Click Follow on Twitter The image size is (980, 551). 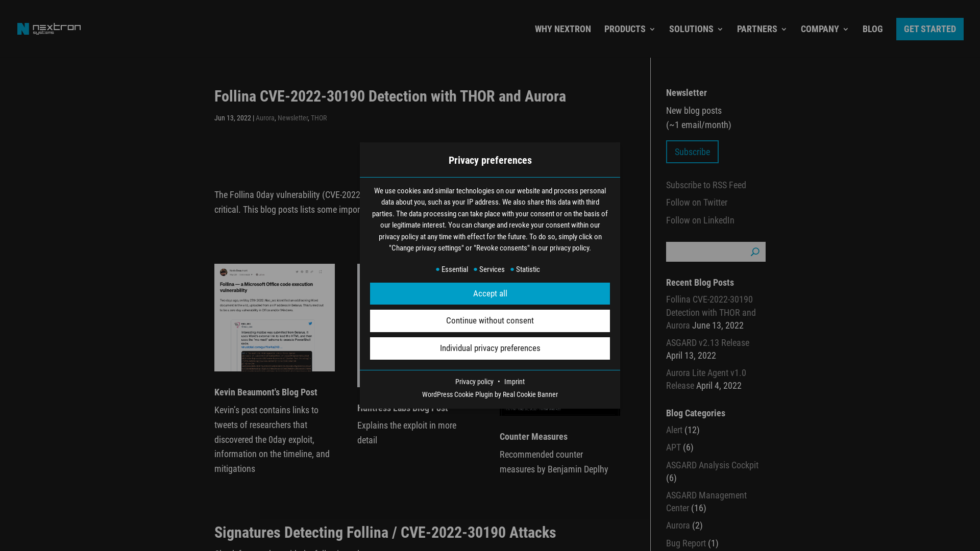(x=697, y=203)
